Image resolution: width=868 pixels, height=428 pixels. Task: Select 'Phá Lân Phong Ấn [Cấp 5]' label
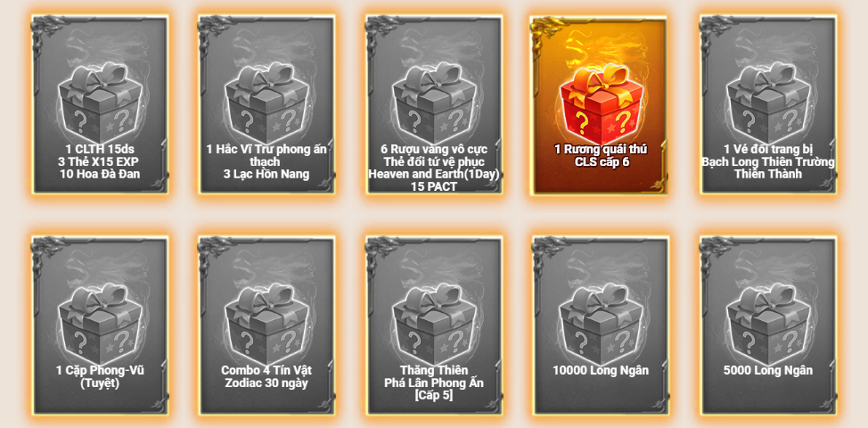pos(434,389)
